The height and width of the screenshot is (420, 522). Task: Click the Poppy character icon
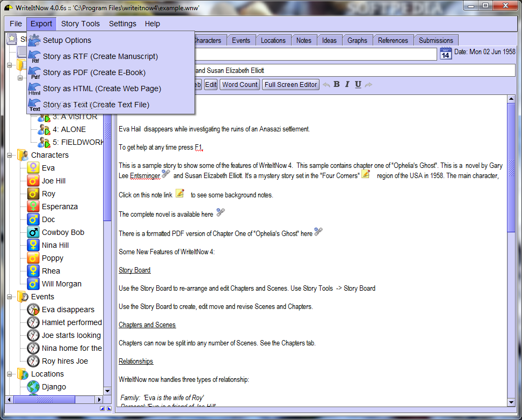(33, 258)
